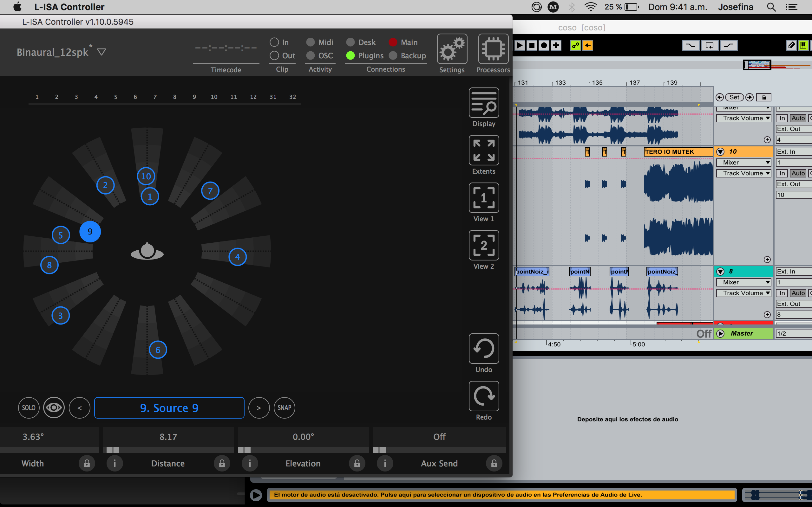Click the Extents arrows icon
Viewport: 812px width, 507px height.
(x=483, y=151)
